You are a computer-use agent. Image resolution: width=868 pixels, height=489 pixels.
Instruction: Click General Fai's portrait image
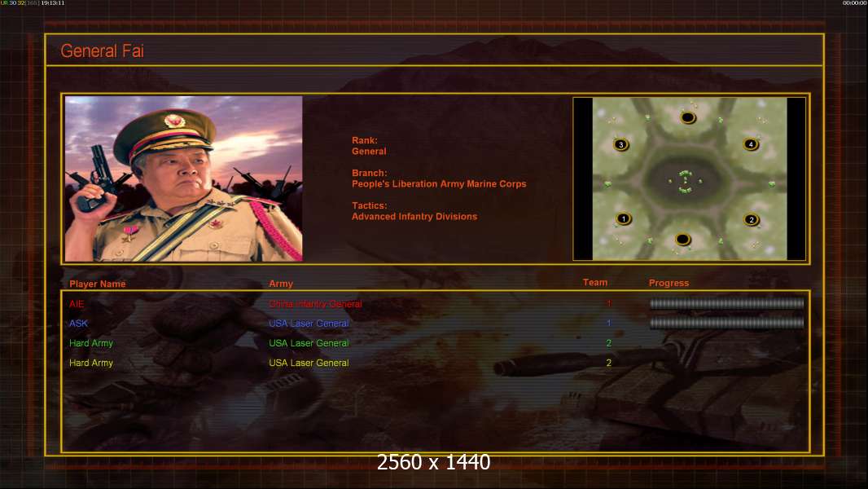tap(184, 178)
